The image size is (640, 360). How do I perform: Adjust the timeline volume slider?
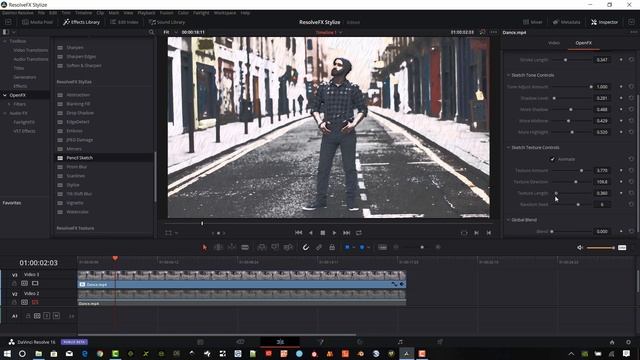pos(601,247)
